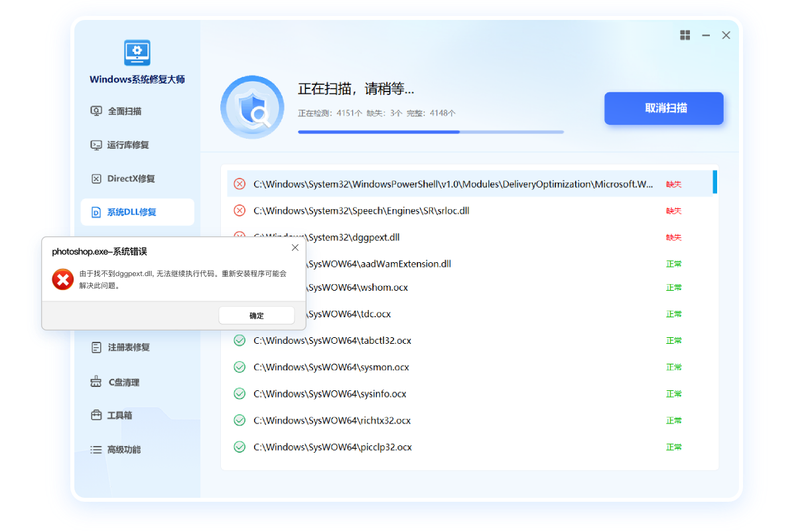Confirm the error dialog with 确定
Image resolution: width=812 pixels, height=531 pixels.
[x=256, y=316]
